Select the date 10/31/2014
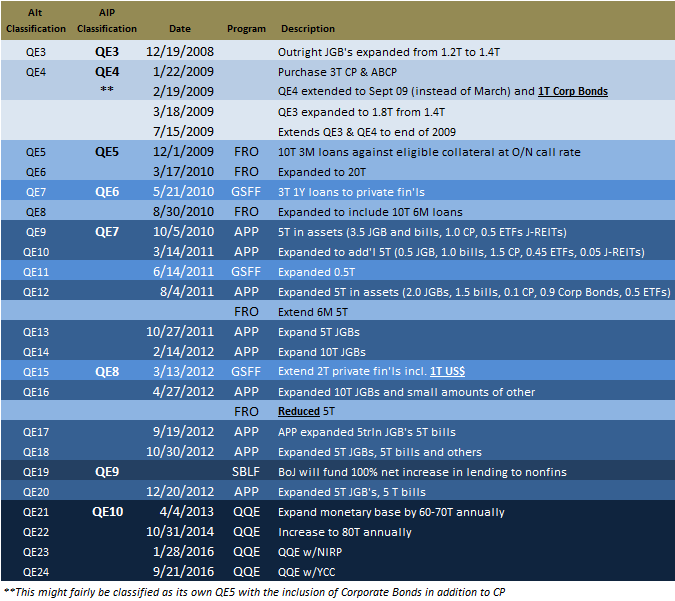This screenshot has width=675, height=601. point(180,532)
